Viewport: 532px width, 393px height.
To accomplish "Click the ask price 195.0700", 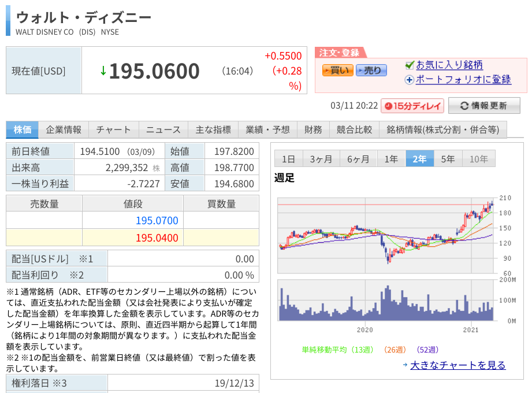I will (x=157, y=221).
